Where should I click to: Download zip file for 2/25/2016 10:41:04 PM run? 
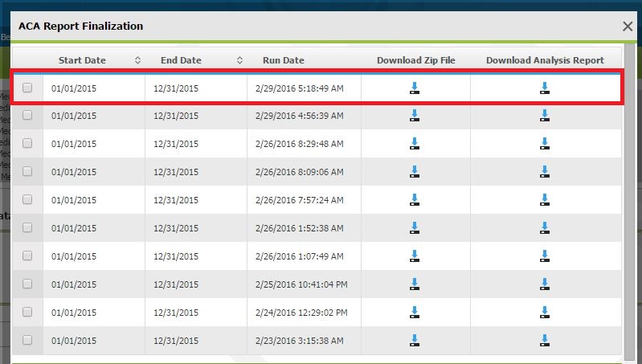pyautogui.click(x=415, y=284)
